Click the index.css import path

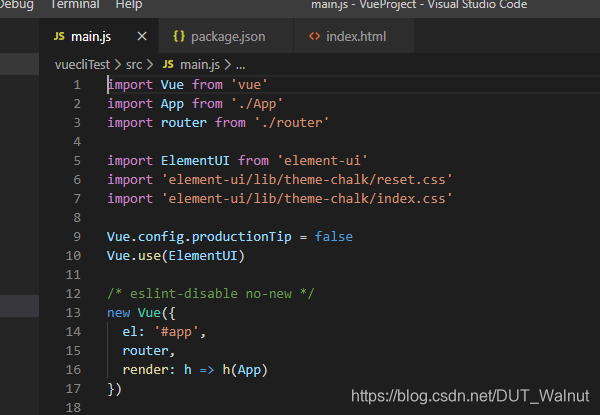pyautogui.click(x=307, y=199)
